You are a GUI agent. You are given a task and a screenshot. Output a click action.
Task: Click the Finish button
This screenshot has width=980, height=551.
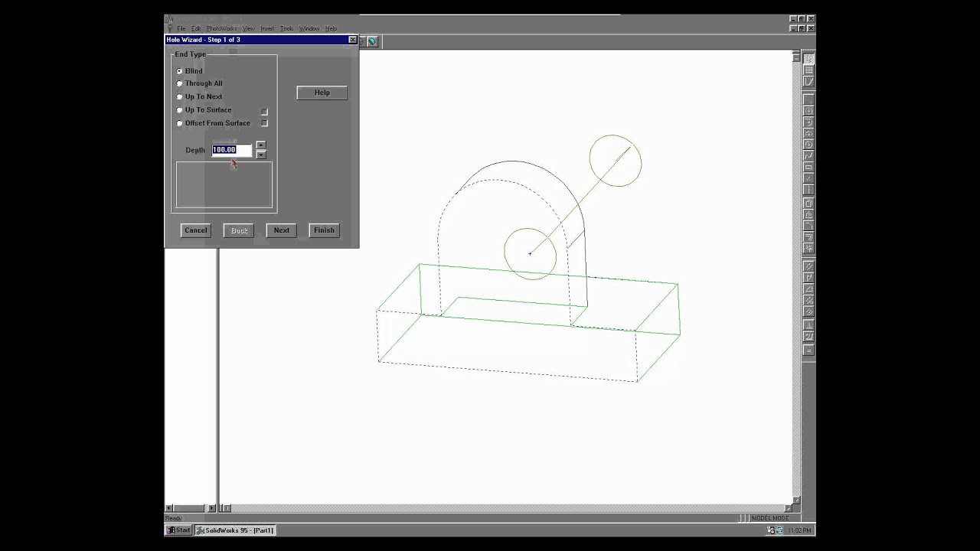pos(324,230)
